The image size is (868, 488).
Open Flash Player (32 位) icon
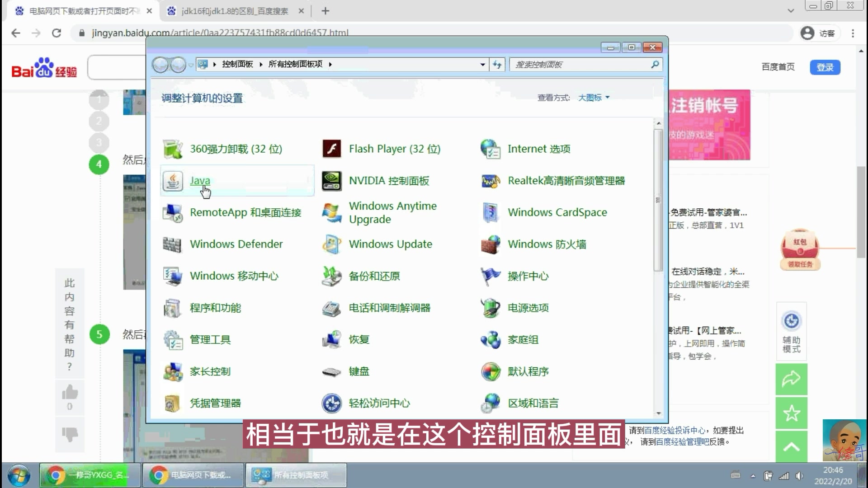(x=331, y=149)
